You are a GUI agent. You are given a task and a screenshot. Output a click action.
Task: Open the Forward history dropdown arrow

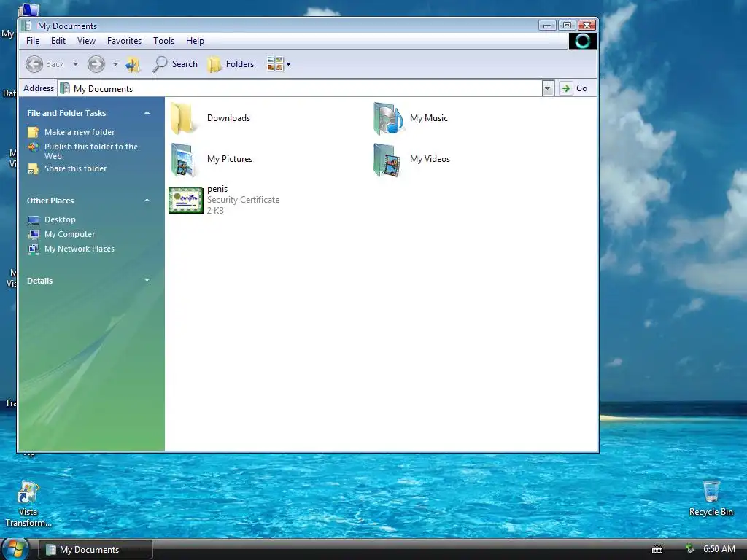[115, 64]
